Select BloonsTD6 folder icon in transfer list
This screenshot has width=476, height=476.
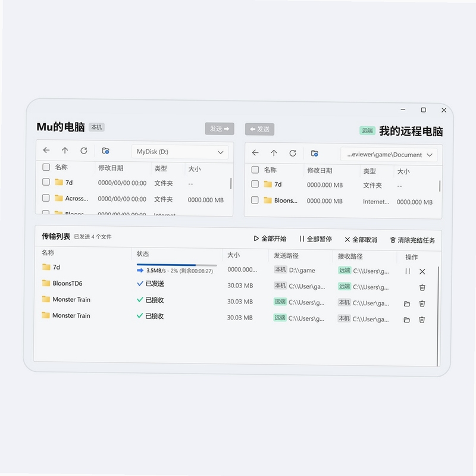click(x=46, y=283)
